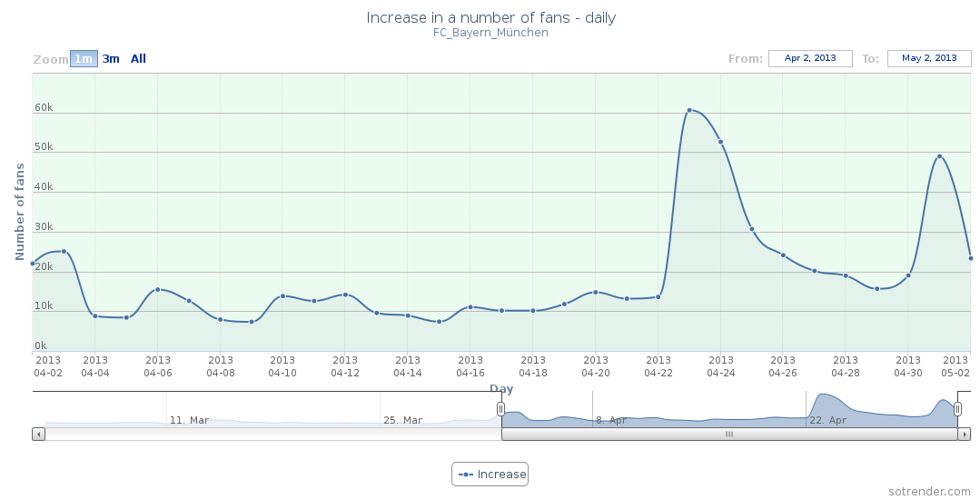980x500 pixels.
Task: Focus the To date input field
Action: tap(929, 58)
